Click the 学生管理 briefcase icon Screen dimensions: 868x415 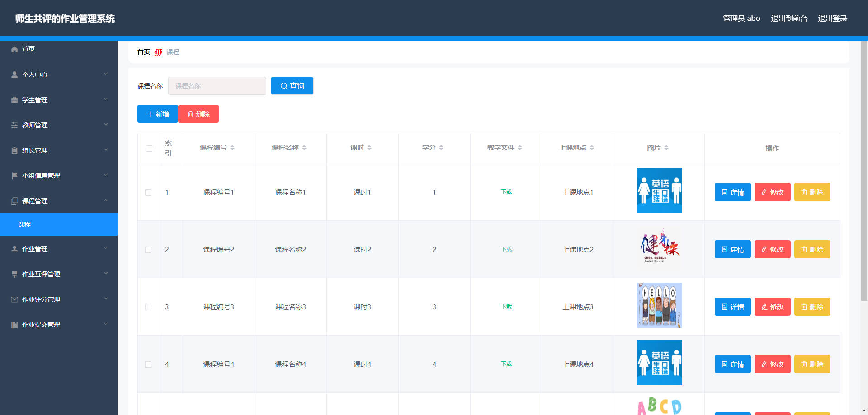(14, 100)
